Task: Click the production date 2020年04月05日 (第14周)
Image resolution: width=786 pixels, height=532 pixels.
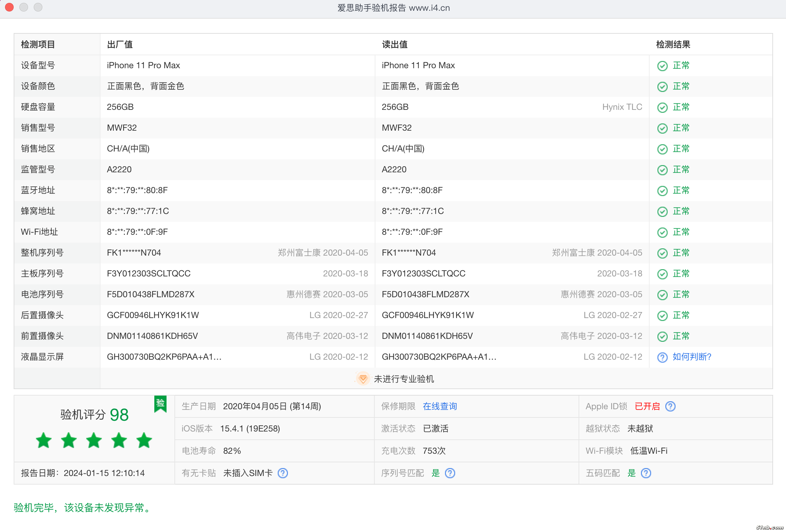Action: click(272, 406)
